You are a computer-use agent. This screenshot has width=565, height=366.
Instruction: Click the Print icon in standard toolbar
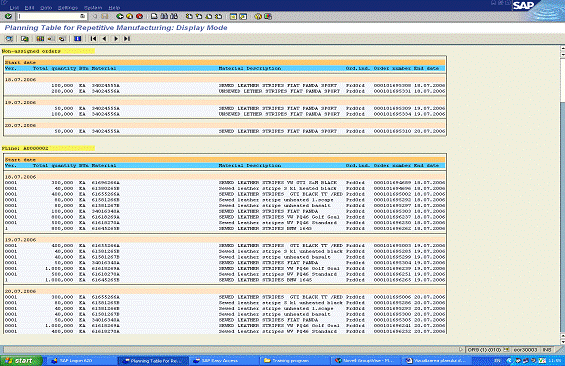pos(154,16)
